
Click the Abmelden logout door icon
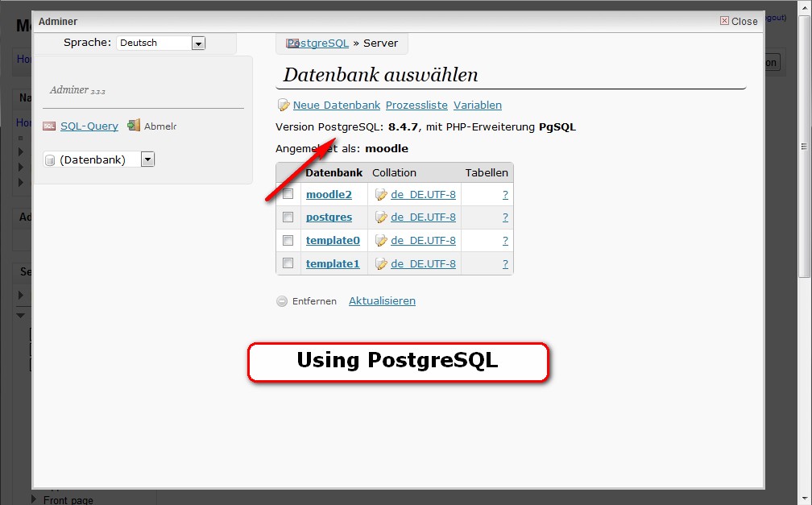(x=134, y=126)
